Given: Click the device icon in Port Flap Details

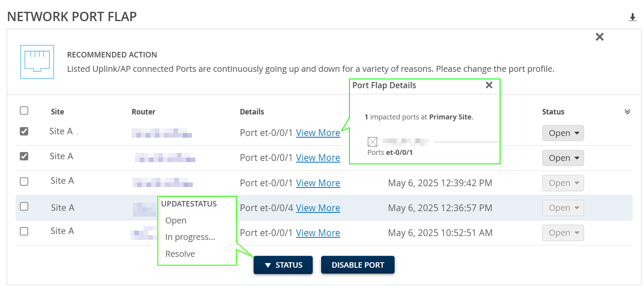Looking at the screenshot, I should point(372,142).
